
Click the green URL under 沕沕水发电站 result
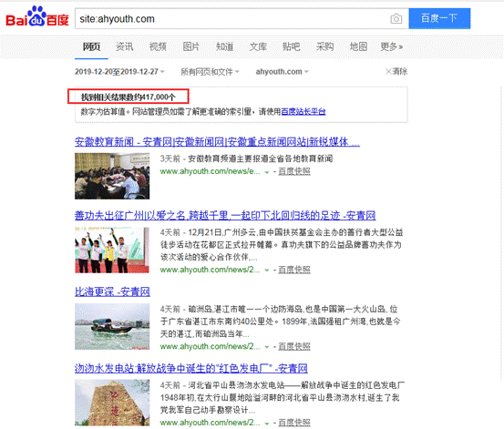tap(211, 423)
